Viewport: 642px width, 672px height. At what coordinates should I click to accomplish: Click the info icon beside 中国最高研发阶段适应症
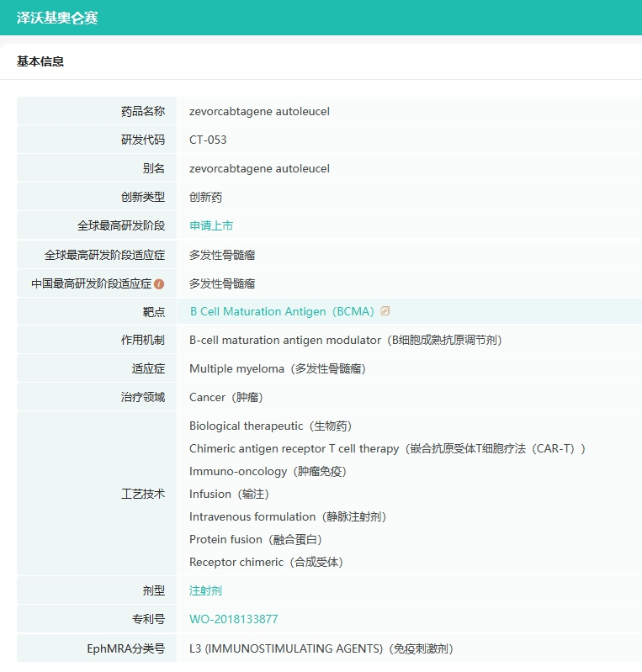[x=159, y=284]
